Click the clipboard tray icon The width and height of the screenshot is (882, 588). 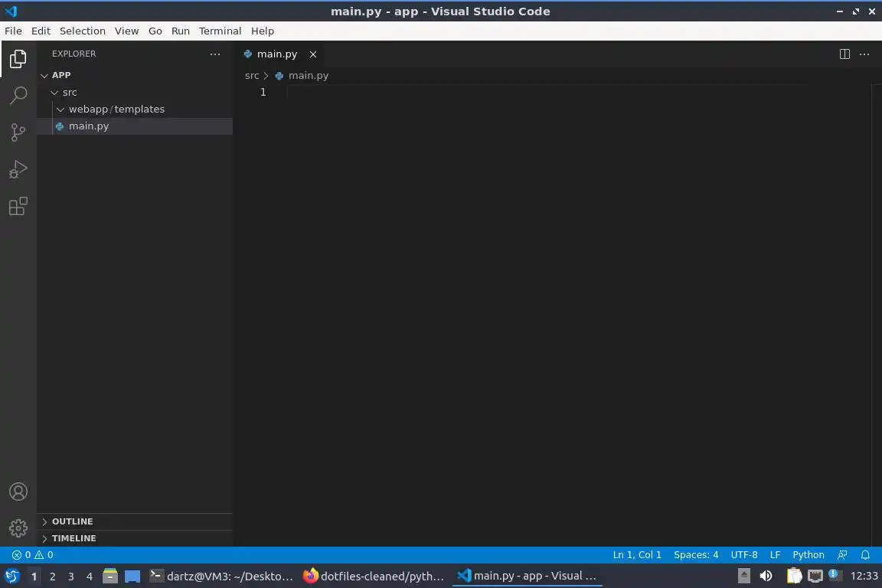794,576
